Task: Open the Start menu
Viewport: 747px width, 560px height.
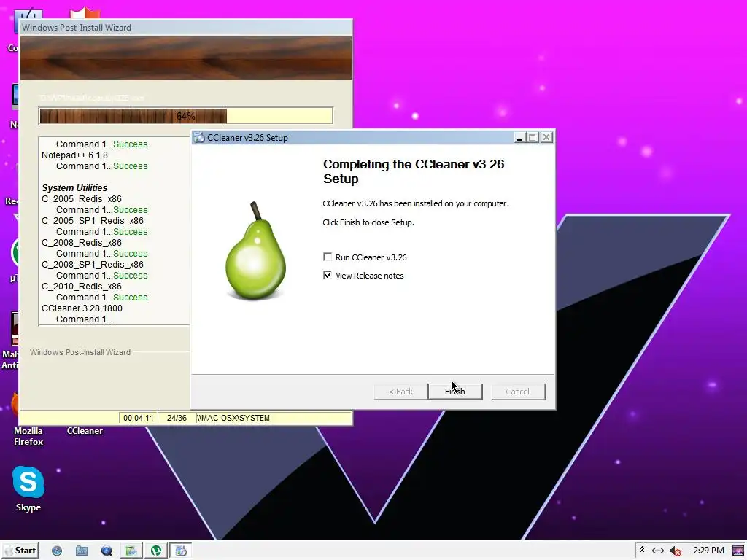Action: pos(20,551)
